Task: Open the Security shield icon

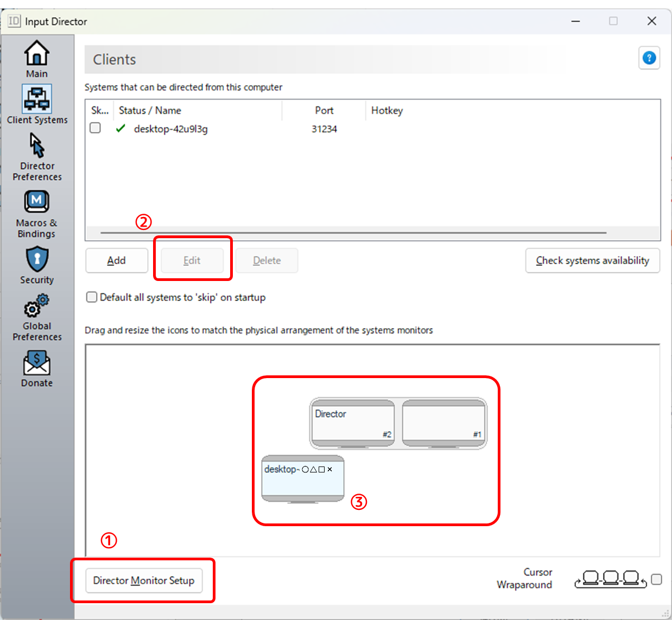Action: point(37,259)
